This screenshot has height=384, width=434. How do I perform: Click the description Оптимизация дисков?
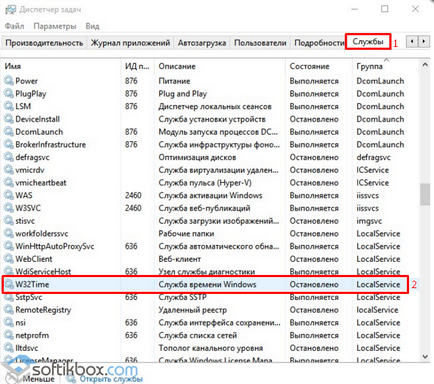point(197,157)
